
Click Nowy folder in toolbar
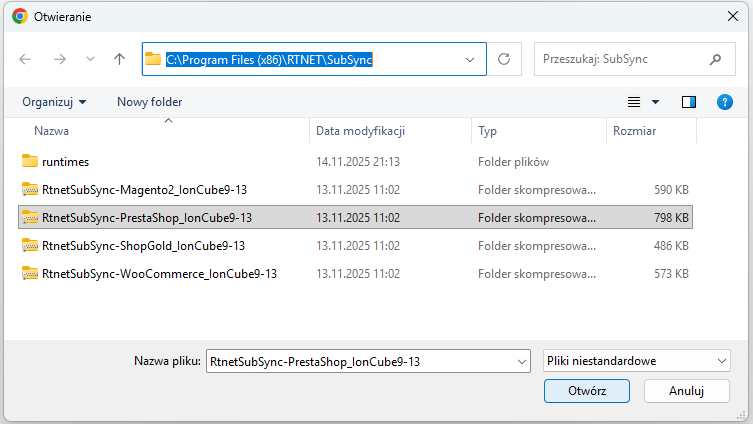pyautogui.click(x=149, y=102)
